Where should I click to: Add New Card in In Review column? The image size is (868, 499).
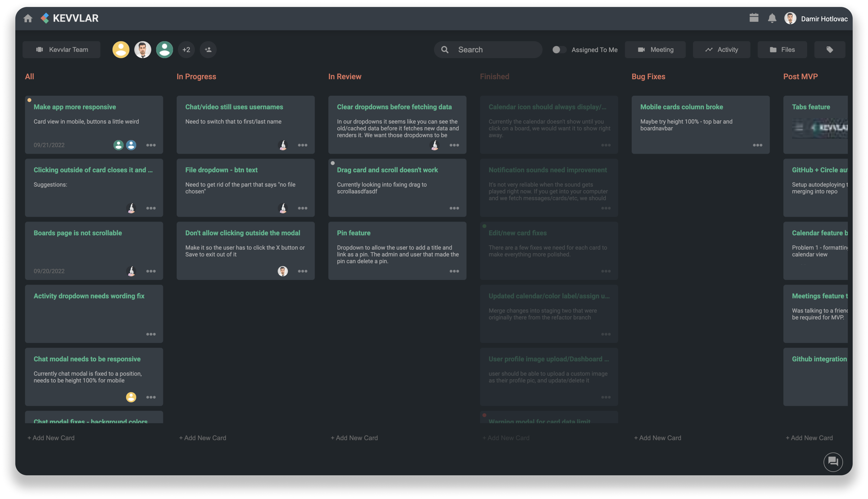tap(354, 438)
